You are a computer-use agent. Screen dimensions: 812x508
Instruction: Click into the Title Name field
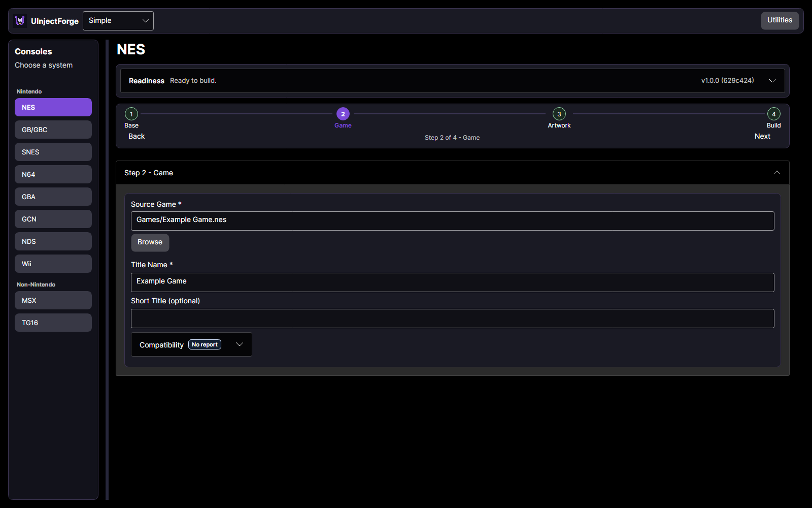(x=453, y=282)
